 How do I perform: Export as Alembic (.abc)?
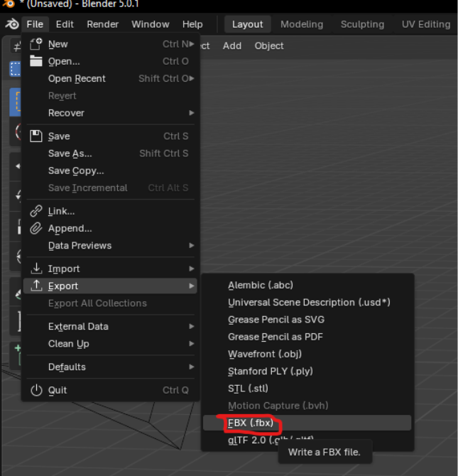click(307, 285)
